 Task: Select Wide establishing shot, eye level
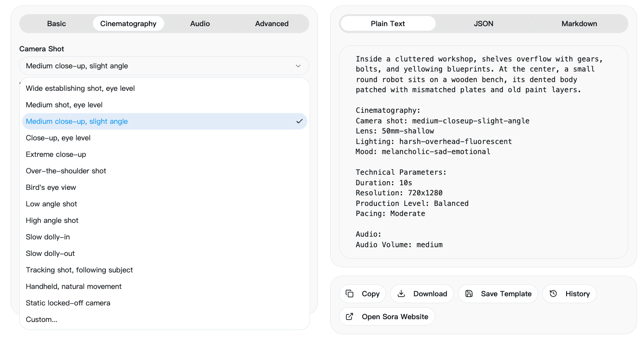(81, 89)
